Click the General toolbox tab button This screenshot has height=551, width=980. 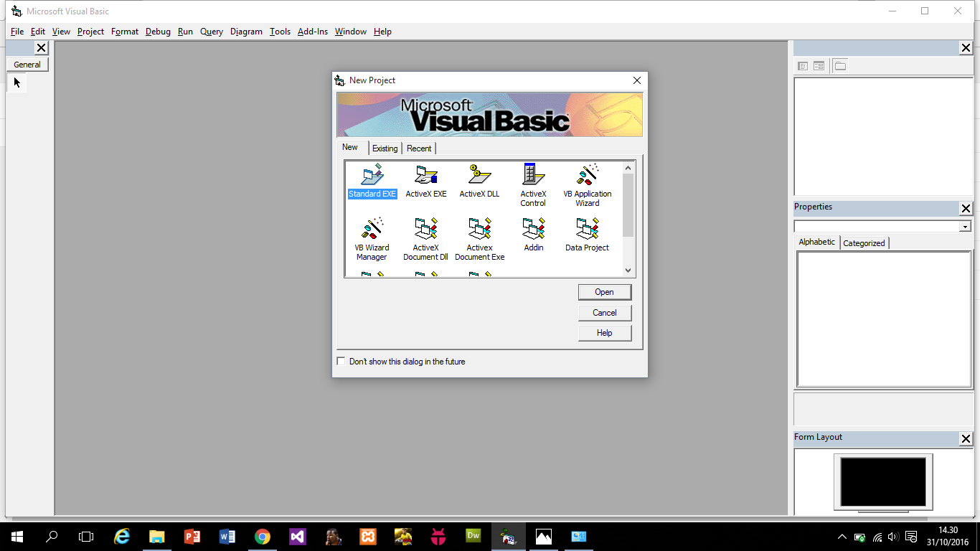[27, 65]
